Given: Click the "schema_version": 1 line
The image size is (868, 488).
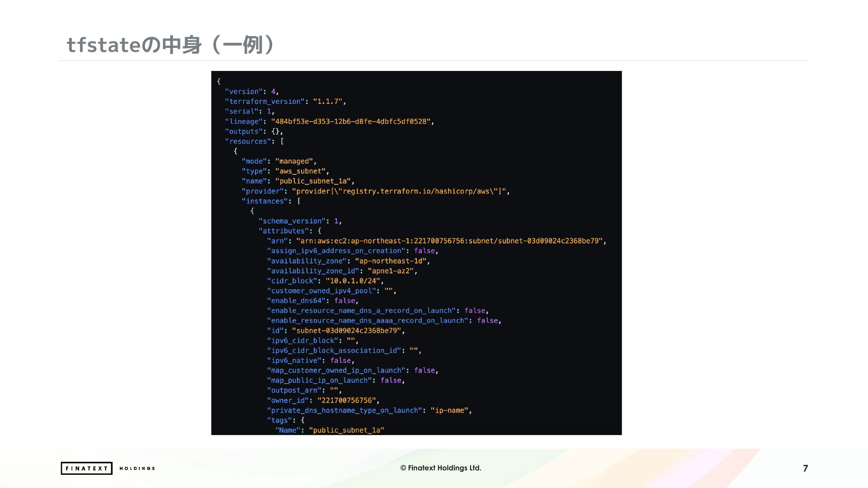Looking at the screenshot, I should click(300, 221).
